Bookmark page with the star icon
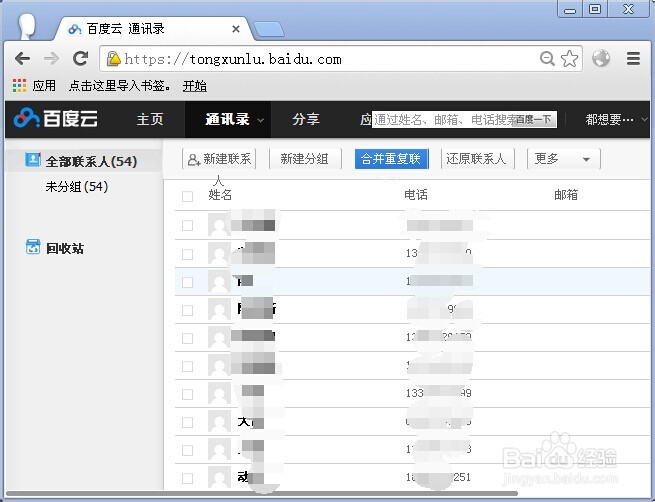 coord(569,58)
